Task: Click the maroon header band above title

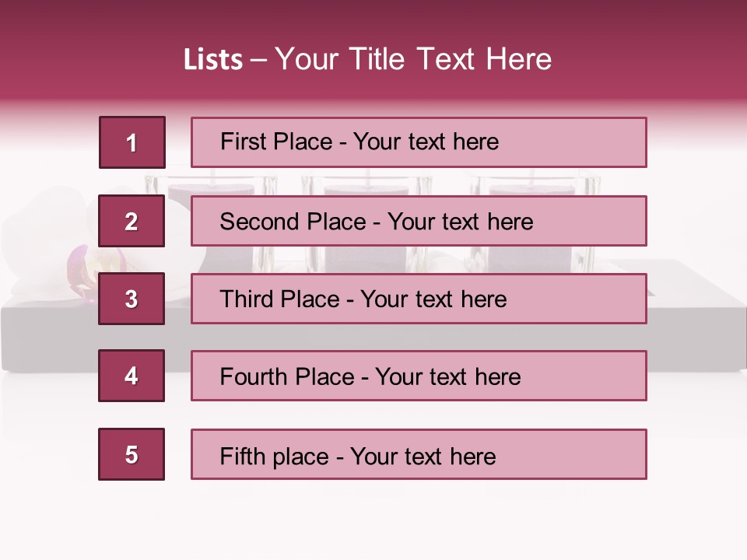Action: tap(373, 17)
